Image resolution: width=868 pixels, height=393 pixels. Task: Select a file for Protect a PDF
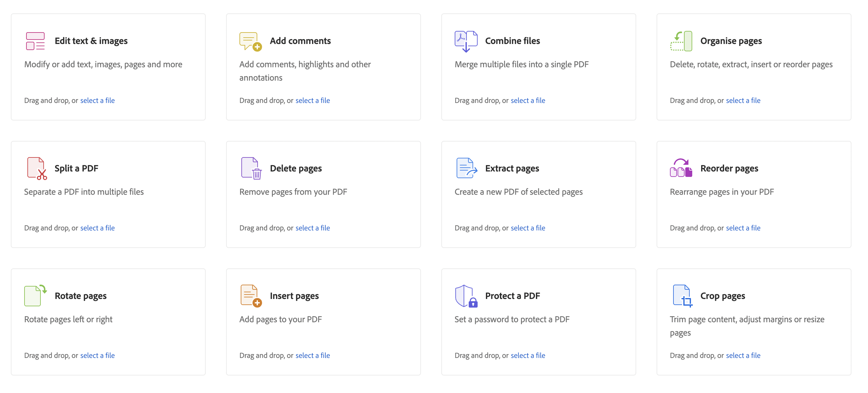coord(528,355)
